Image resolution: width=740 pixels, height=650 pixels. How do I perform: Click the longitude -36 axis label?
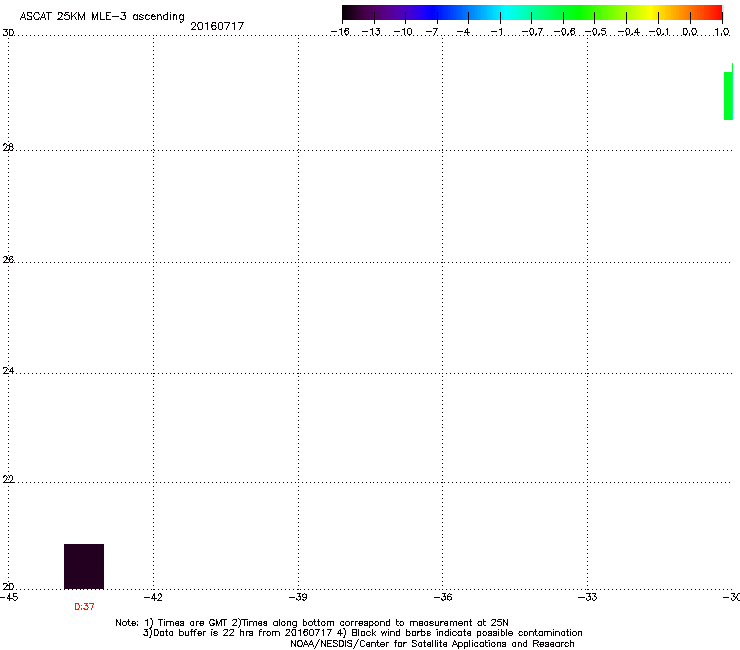click(442, 597)
